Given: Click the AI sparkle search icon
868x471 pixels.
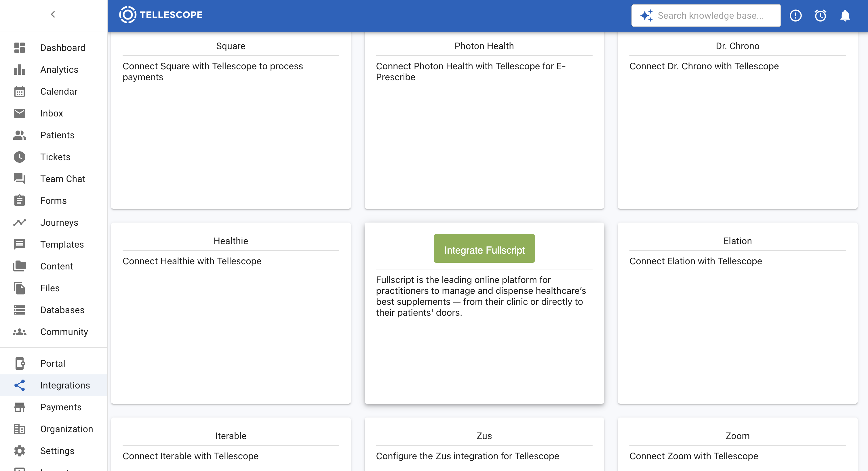Looking at the screenshot, I should click(646, 16).
